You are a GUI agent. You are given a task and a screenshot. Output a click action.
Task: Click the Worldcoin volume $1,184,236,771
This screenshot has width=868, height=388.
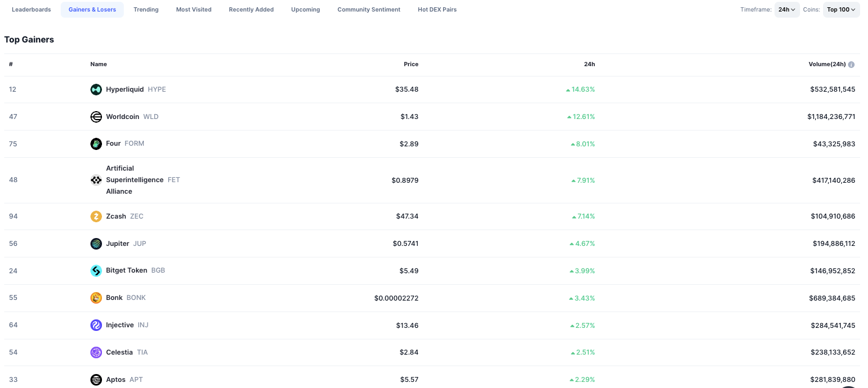(x=831, y=117)
